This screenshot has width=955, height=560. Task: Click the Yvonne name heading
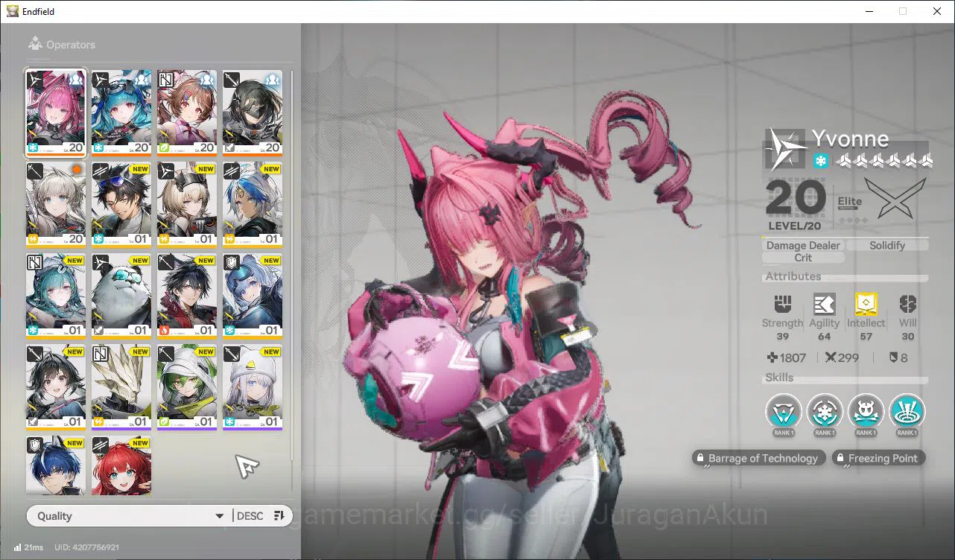pyautogui.click(x=850, y=139)
